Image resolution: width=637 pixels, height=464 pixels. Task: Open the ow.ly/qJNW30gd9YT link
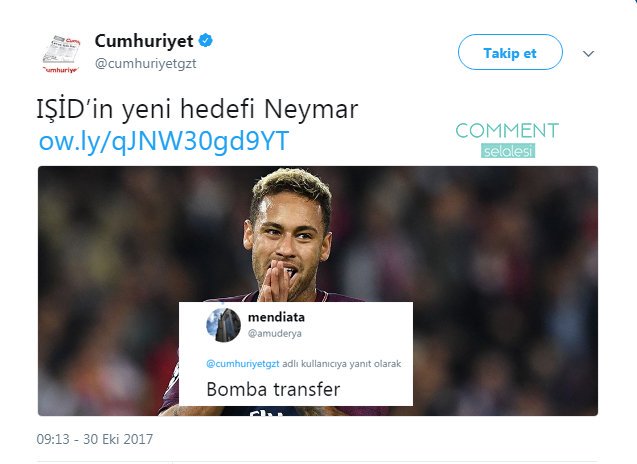pos(164,141)
